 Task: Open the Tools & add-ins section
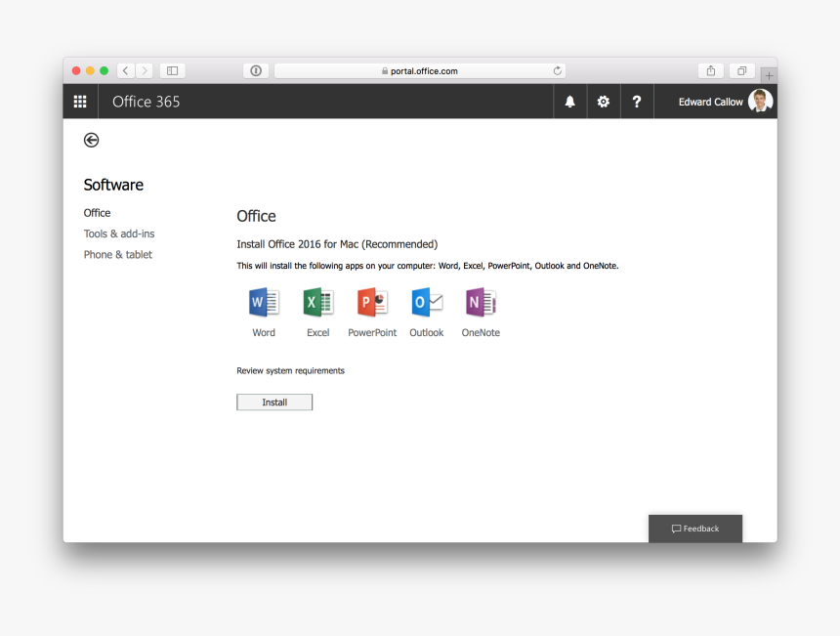119,233
